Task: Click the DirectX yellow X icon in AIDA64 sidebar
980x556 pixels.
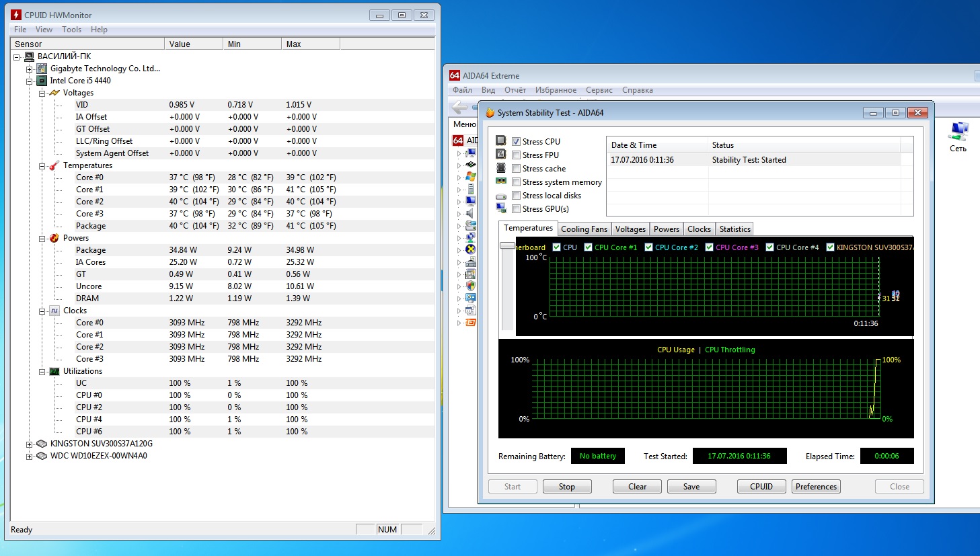Action: [x=471, y=249]
